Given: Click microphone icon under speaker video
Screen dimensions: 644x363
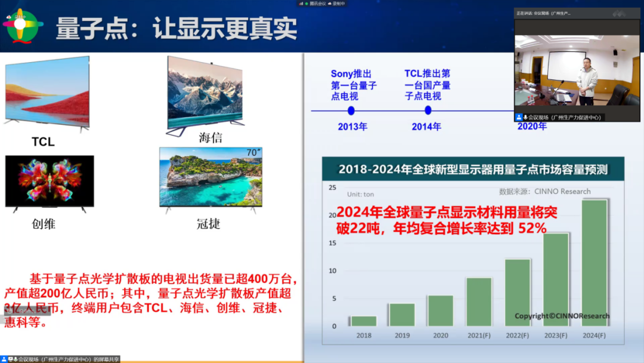Looking at the screenshot, I should 525,117.
